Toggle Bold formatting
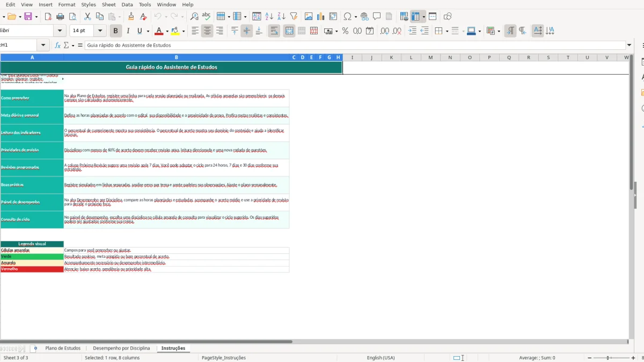The image size is (644, 362). tap(115, 31)
